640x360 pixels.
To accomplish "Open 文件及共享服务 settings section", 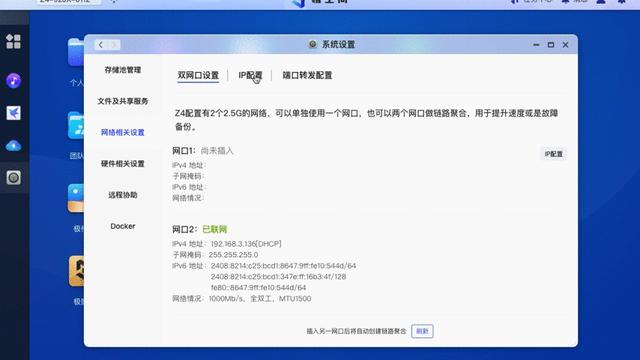I will pyautogui.click(x=122, y=101).
